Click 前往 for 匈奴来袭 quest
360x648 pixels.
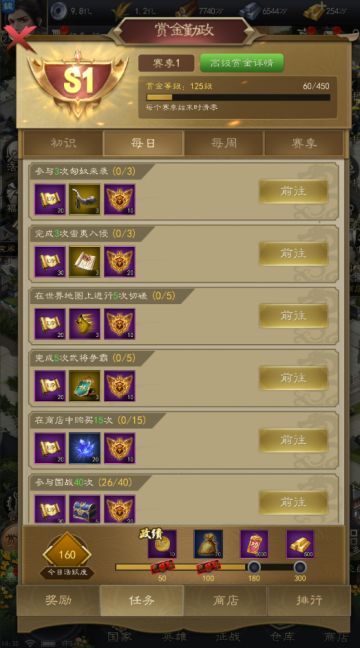click(x=293, y=191)
